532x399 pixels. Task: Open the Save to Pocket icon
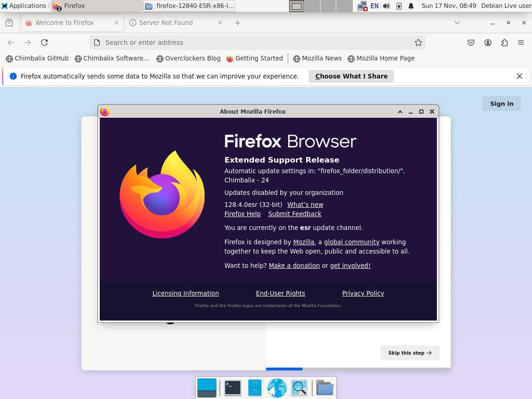471,42
